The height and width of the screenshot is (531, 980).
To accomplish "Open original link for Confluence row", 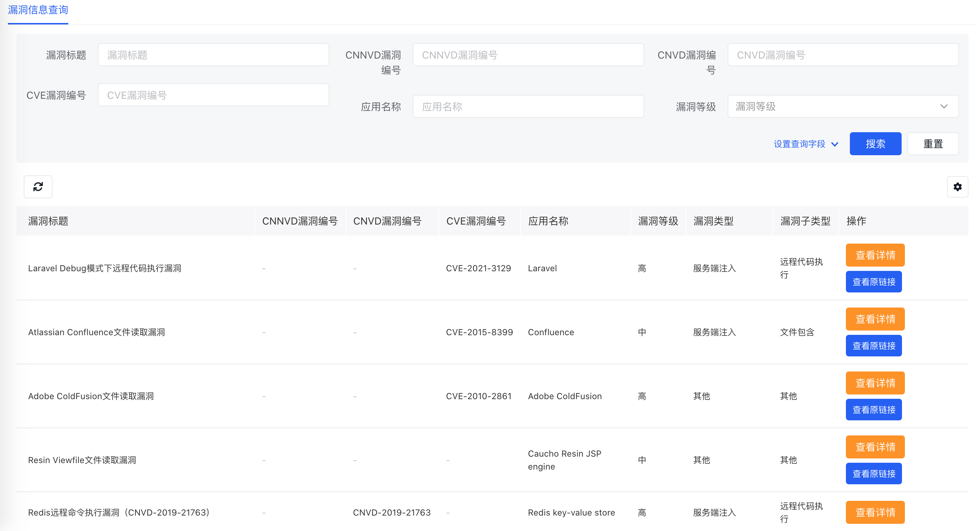I will 874,346.
